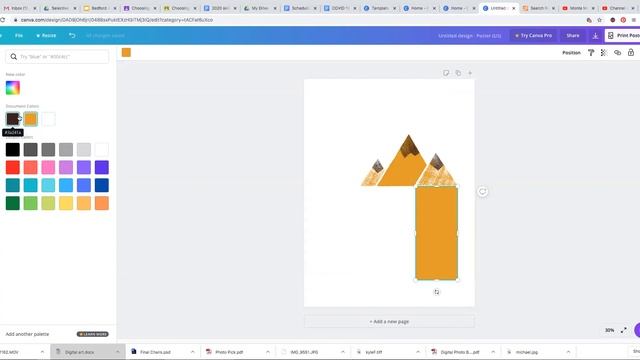
Task: Select the dark brown document color
Action: coord(13,119)
